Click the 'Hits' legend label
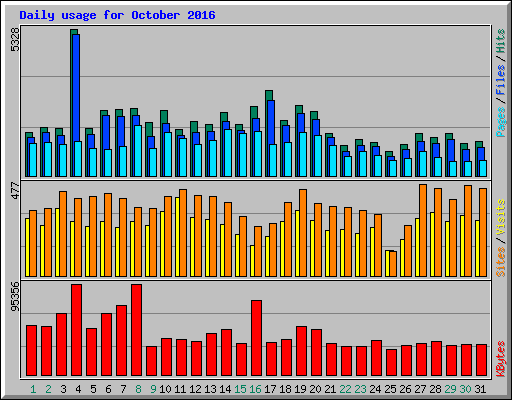This screenshot has height=400, width=512. 501,41
